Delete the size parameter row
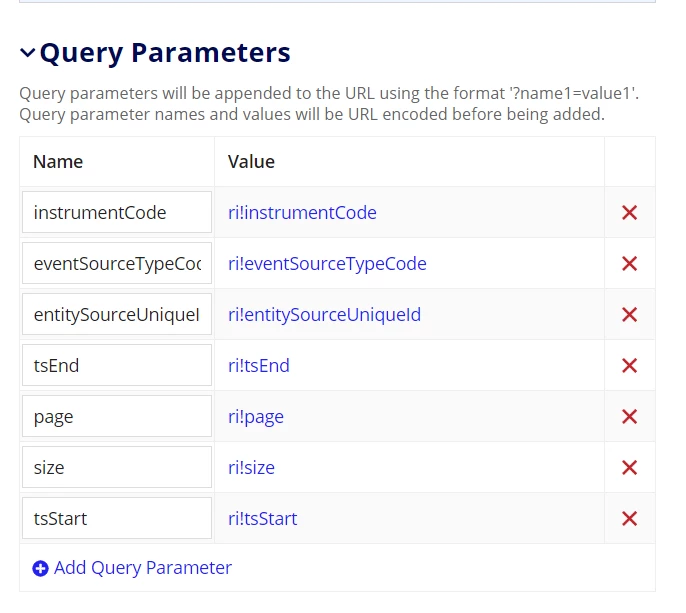The height and width of the screenshot is (613, 686). click(629, 468)
